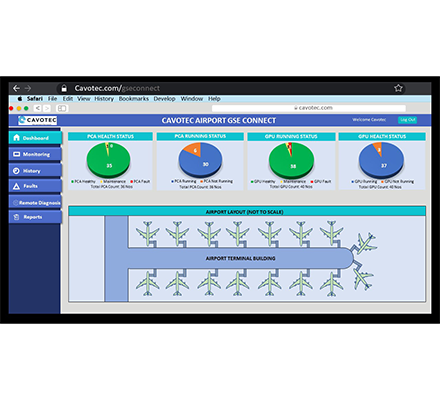
Task: Click the PCA Running blue legend entry
Action: pyautogui.click(x=184, y=181)
